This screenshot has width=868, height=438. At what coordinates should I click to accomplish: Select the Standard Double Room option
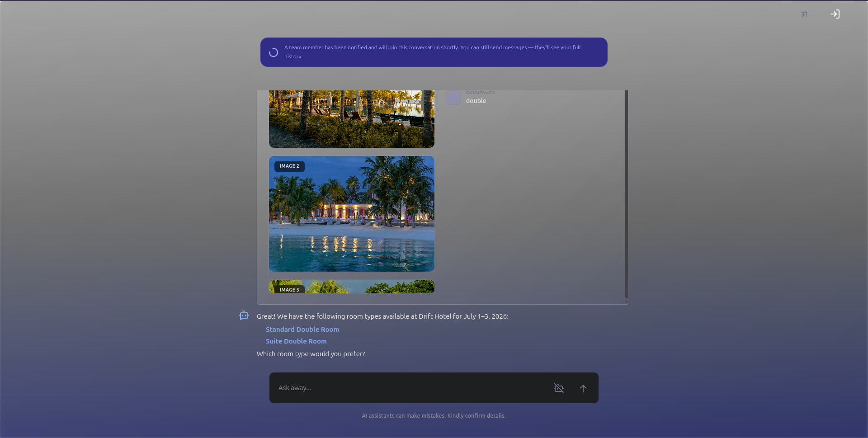[x=302, y=330]
